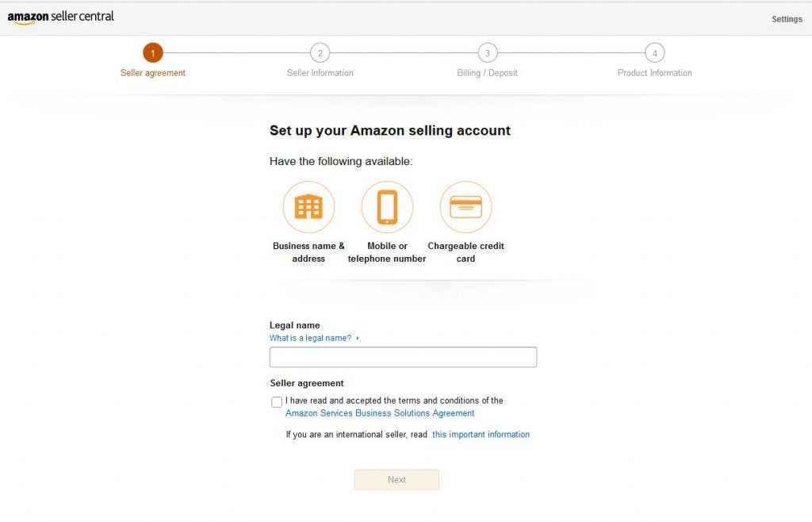Select step 1 circle in progress bar
Image resolution: width=812 pixels, height=522 pixels.
tap(153, 53)
